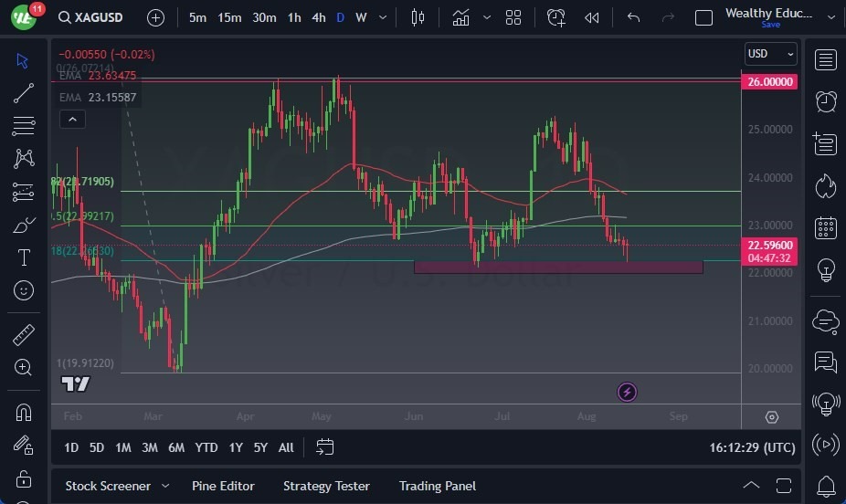
Task: Open the calendar panel in right sidebar
Action: click(x=826, y=227)
